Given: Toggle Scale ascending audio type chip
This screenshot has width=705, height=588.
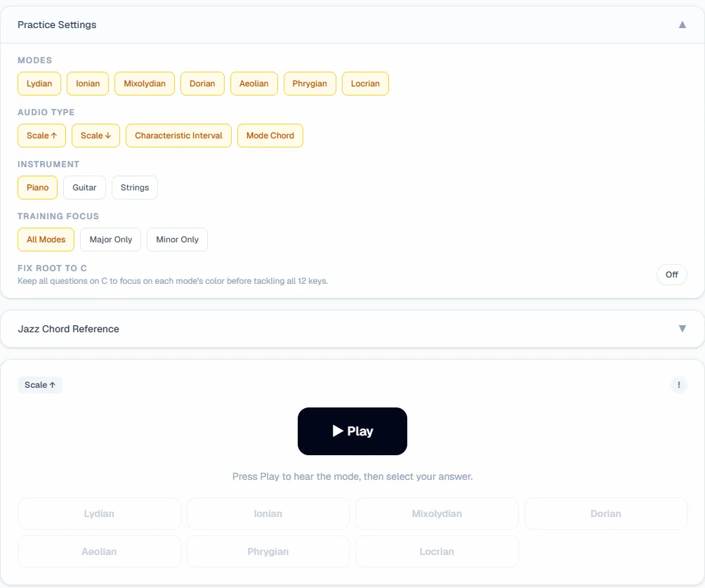Looking at the screenshot, I should tap(42, 136).
